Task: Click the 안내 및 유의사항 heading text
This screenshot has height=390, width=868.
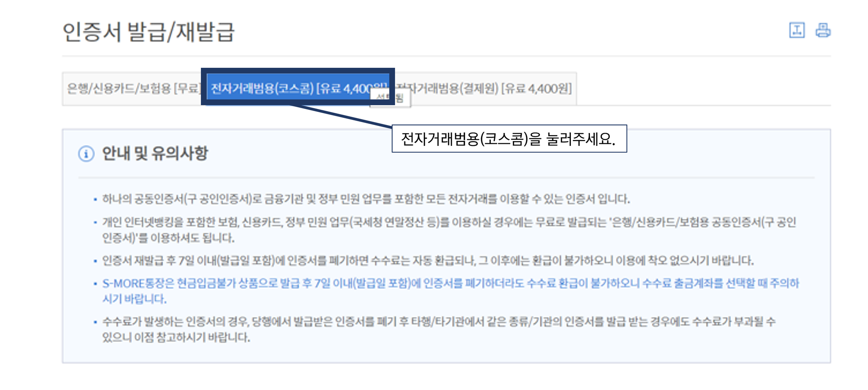Action: tap(155, 153)
